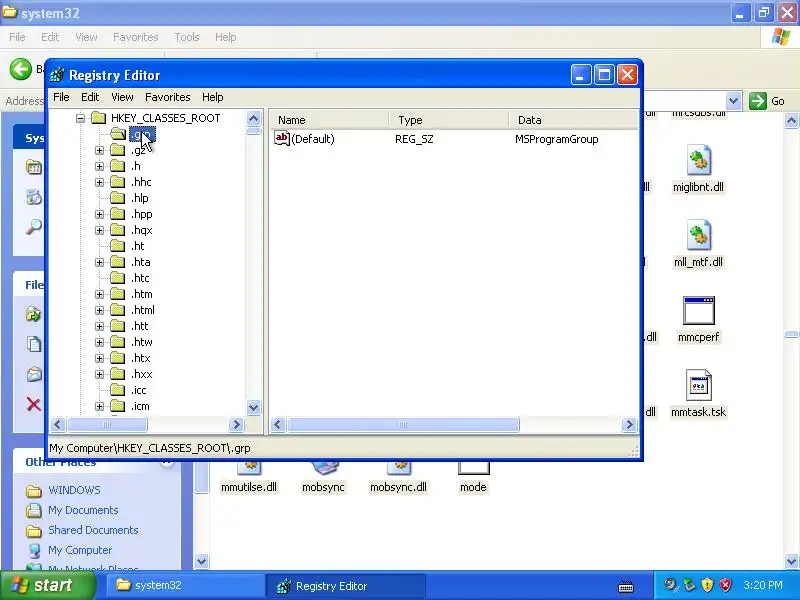Open View menu in Registry Editor

pos(122,97)
